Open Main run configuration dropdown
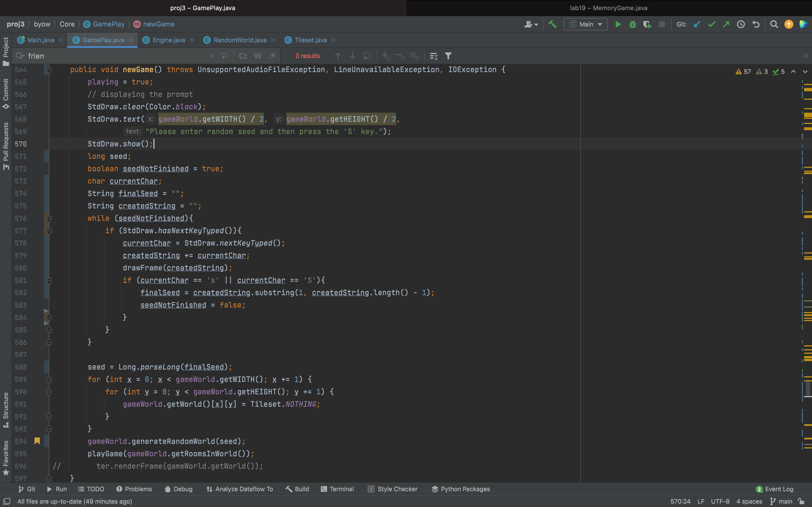 tap(586, 24)
